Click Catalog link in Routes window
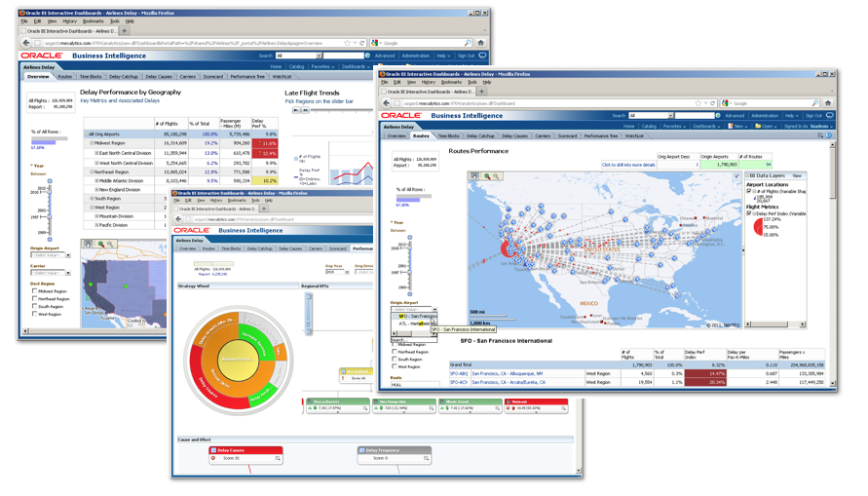The width and height of the screenshot is (868, 496). (x=649, y=127)
